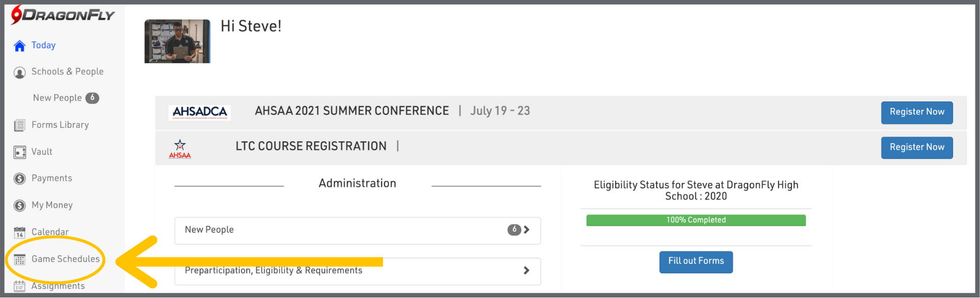
Task: Click the Forms Library document icon
Action: [19, 125]
